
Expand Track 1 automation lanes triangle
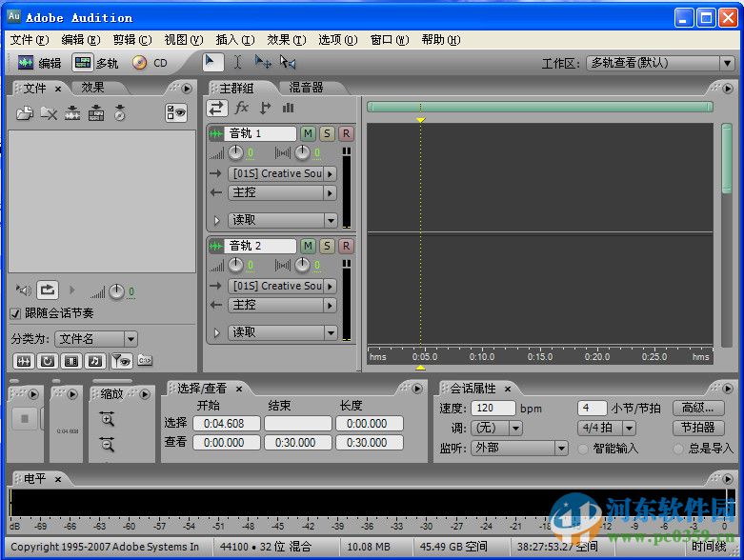(x=217, y=221)
